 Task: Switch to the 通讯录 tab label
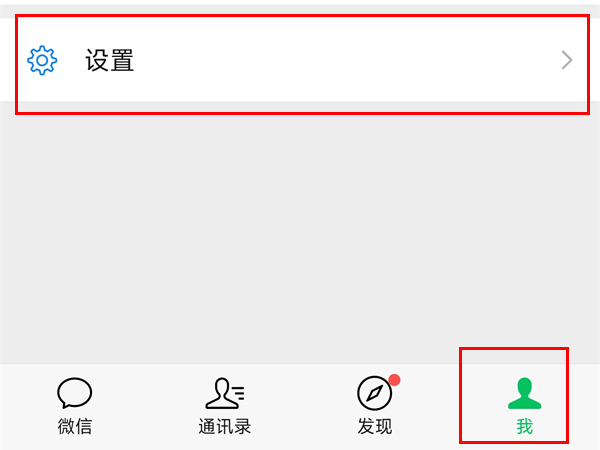coord(225,426)
